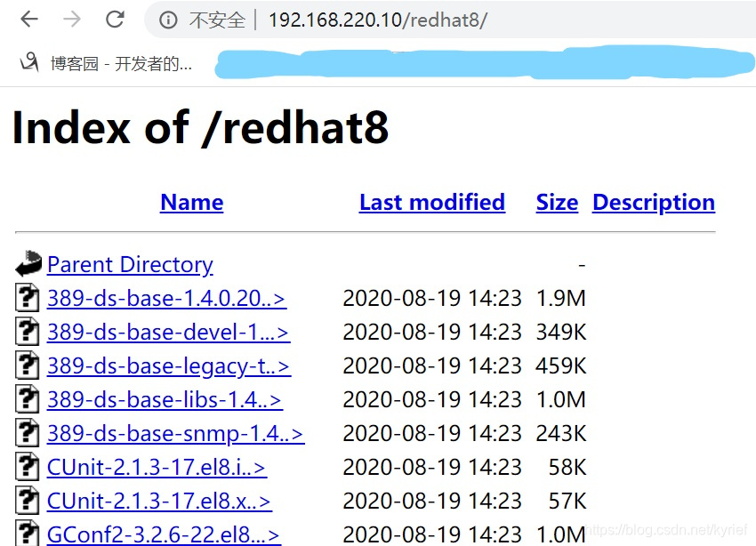Click file icon beside 389-ds-base-libs

27,398
